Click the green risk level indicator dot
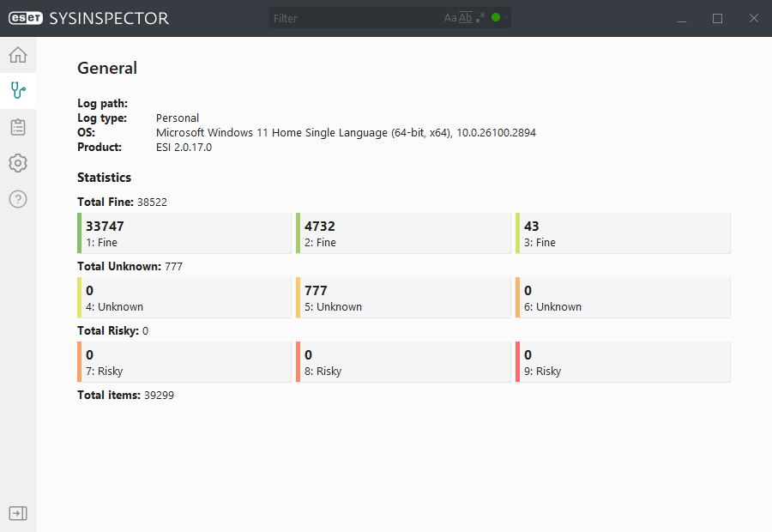Viewport: 772px width, 532px height. (496, 17)
